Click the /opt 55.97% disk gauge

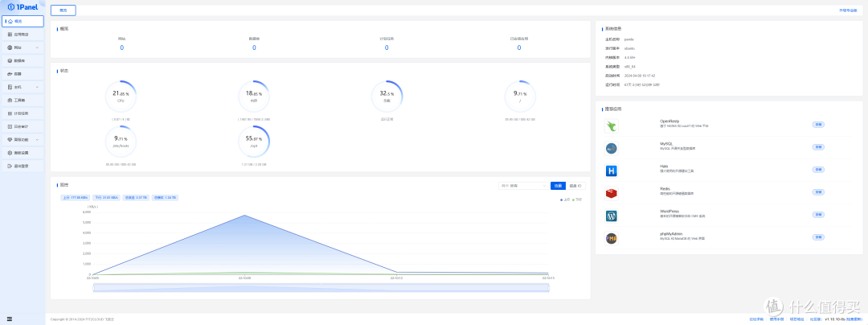[254, 142]
